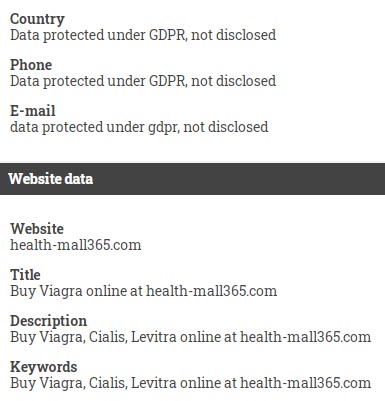Viewport: 385px width, 401px height.
Task: Click the Title field label
Action: click(25, 275)
